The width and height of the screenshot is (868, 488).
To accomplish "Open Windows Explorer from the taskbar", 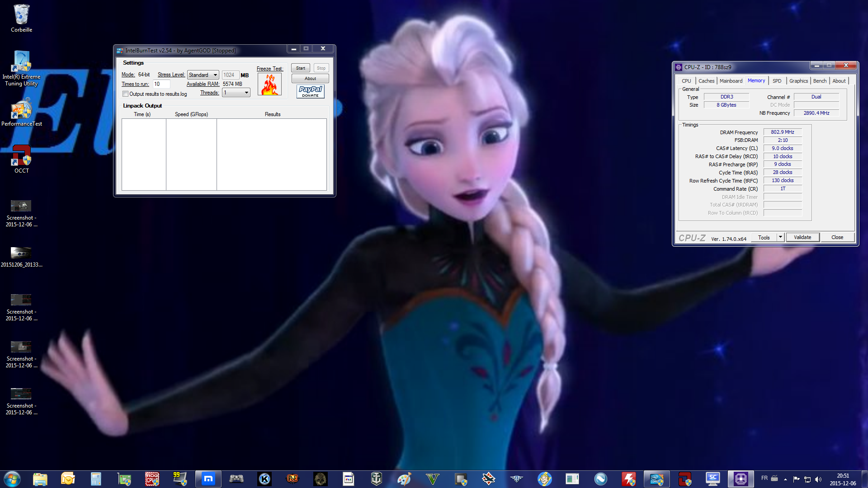I will coord(40,479).
